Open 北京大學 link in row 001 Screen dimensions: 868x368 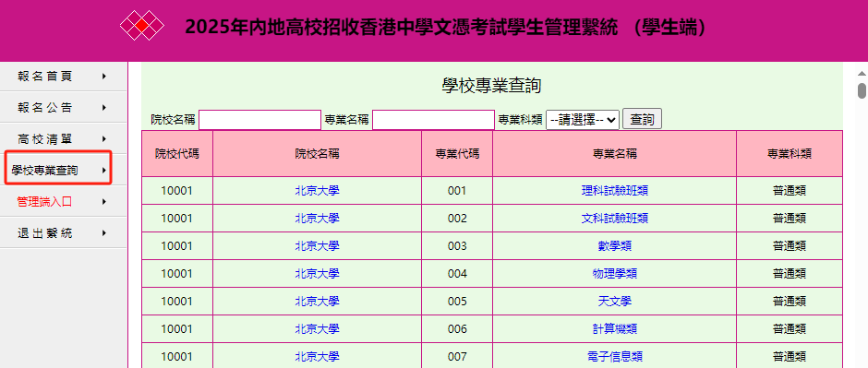[318, 191]
